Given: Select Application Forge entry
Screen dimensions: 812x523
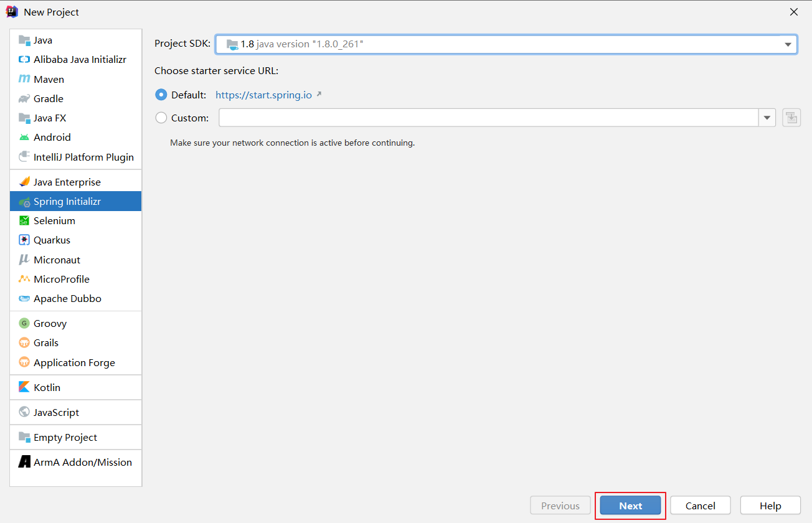Looking at the screenshot, I should 76,362.
